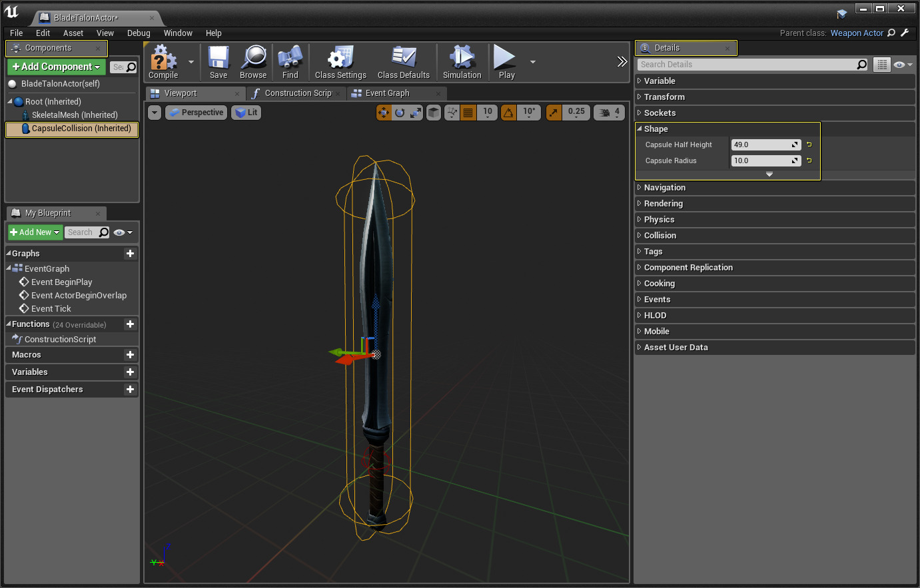Toggle grid snapping in the viewport
Viewport: 920px width, 588px height.
point(468,113)
